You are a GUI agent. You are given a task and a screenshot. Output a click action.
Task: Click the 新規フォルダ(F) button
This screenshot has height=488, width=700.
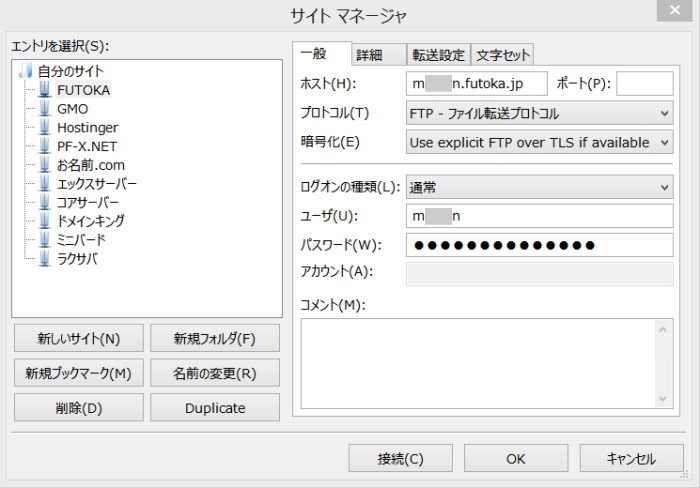(215, 338)
